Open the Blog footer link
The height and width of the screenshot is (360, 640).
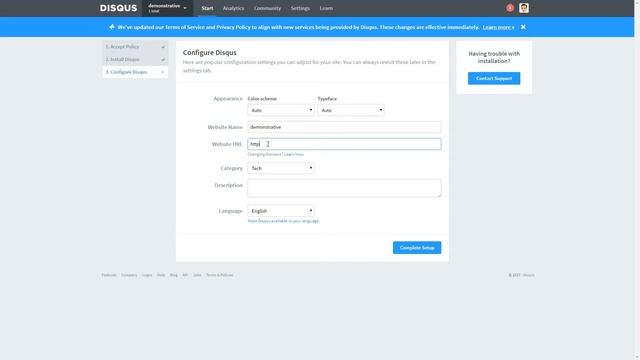coord(173,275)
